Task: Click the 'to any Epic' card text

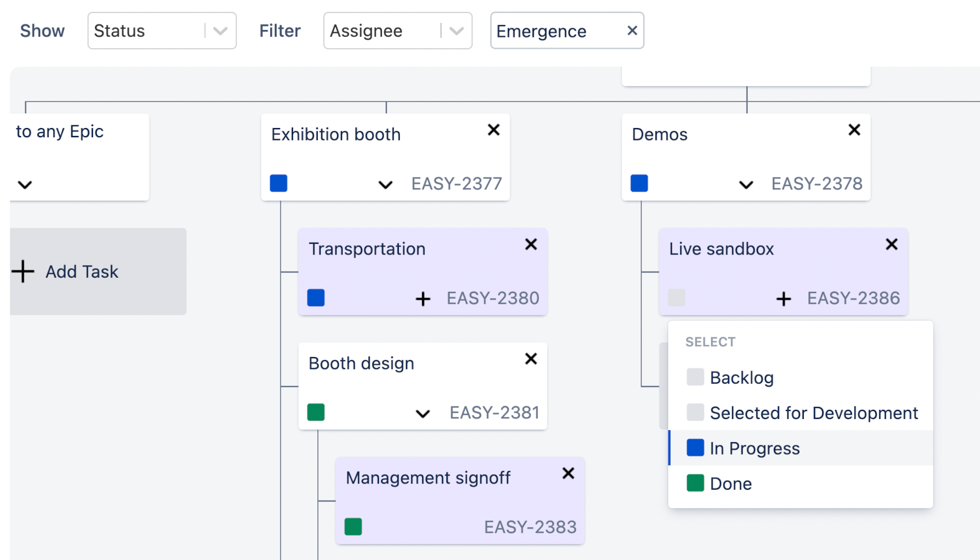Action: point(59,131)
